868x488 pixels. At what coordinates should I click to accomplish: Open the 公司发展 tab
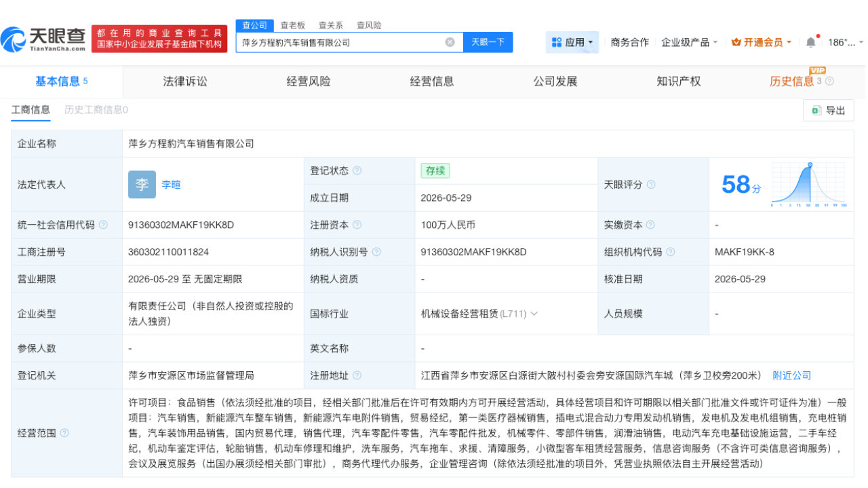coord(555,81)
